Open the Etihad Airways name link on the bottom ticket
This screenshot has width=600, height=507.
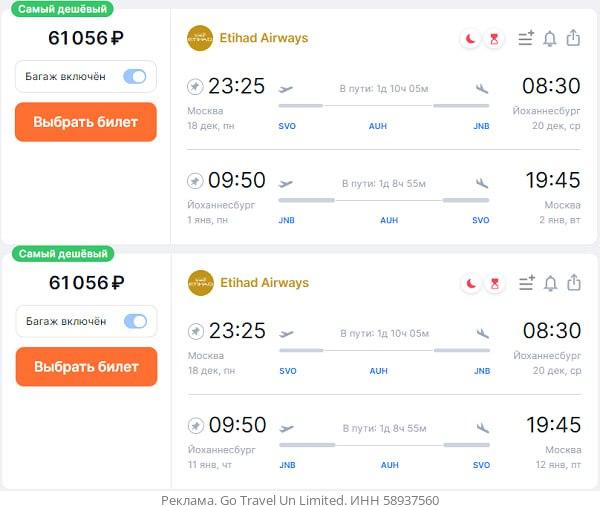tap(264, 283)
